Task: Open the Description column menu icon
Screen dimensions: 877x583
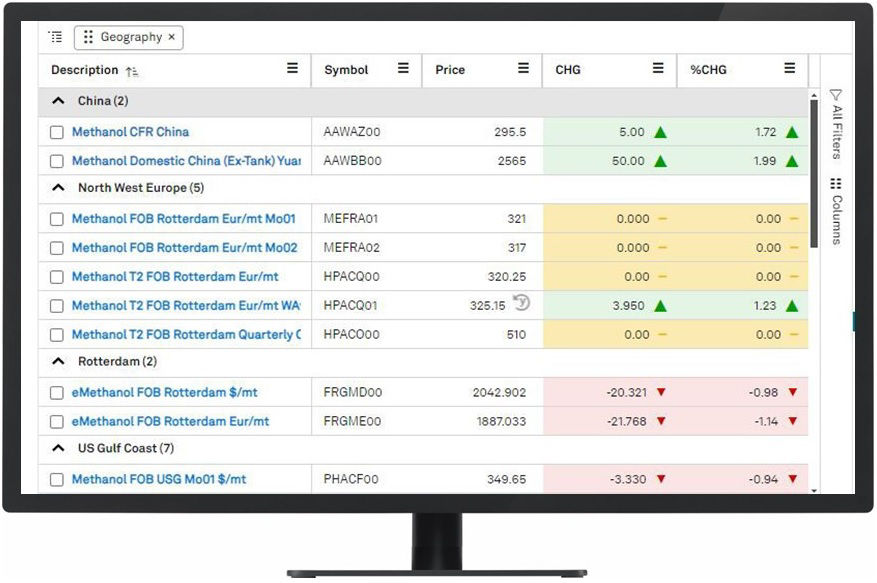Action: pyautogui.click(x=292, y=69)
